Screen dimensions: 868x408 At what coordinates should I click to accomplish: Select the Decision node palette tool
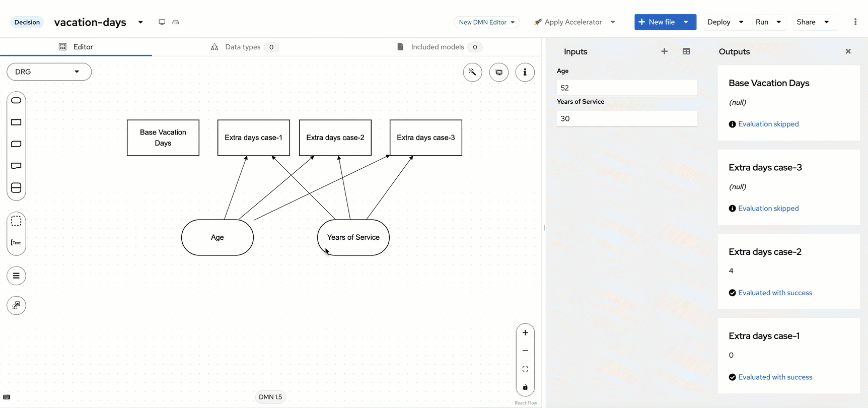pyautogui.click(x=16, y=122)
